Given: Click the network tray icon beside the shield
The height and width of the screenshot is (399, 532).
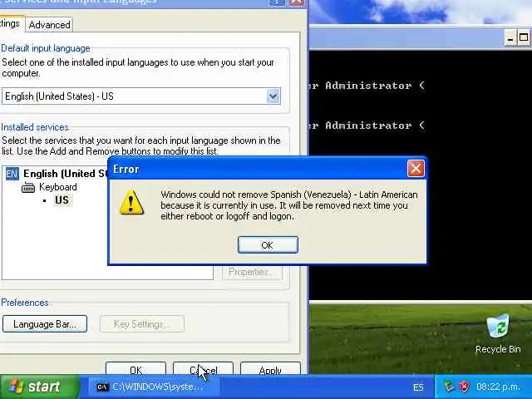Looking at the screenshot, I should pyautogui.click(x=449, y=387).
